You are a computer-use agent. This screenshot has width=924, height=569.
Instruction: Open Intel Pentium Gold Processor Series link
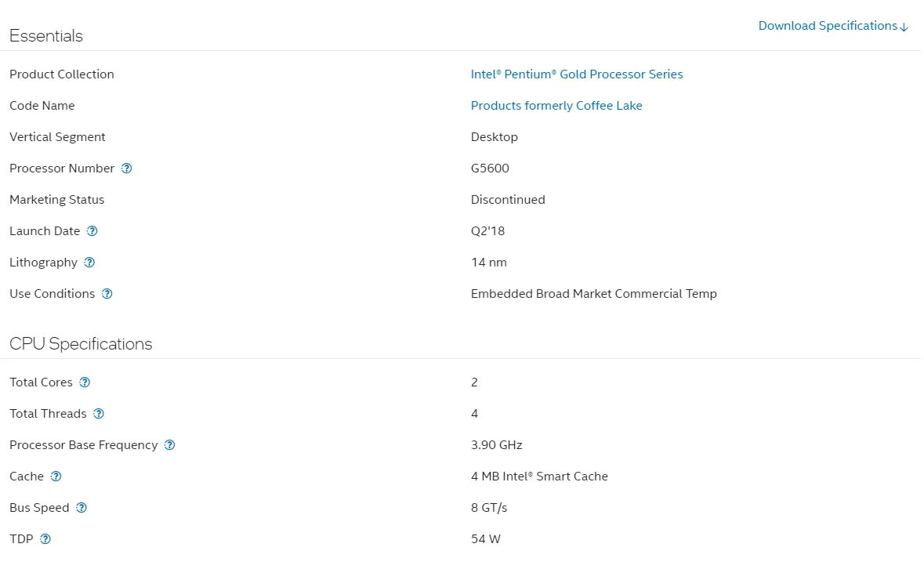(576, 74)
